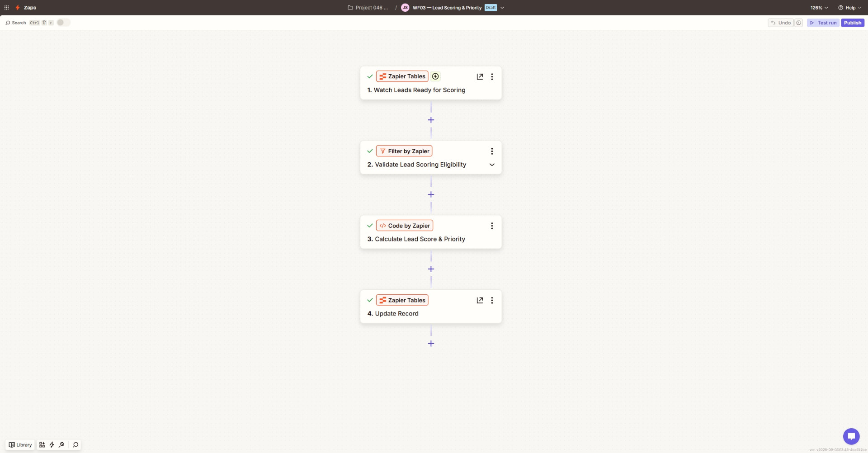
Task: Click the 'WF03 — Lead Scoring & Priority' title
Action: pos(447,8)
